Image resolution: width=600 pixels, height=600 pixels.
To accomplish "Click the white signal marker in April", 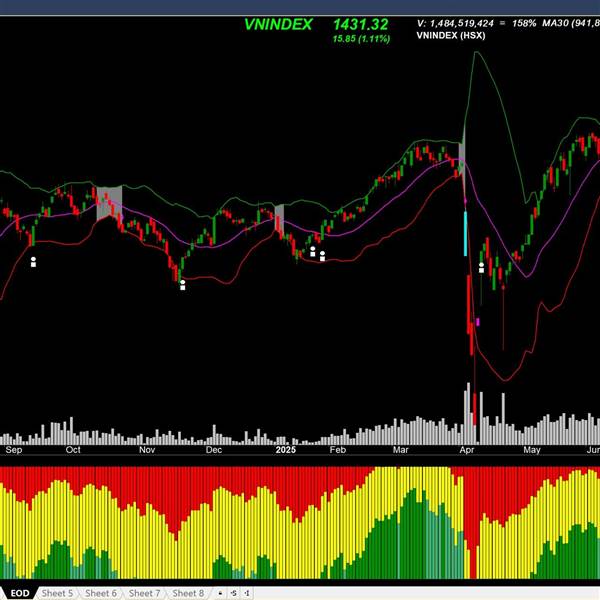I will (481, 267).
